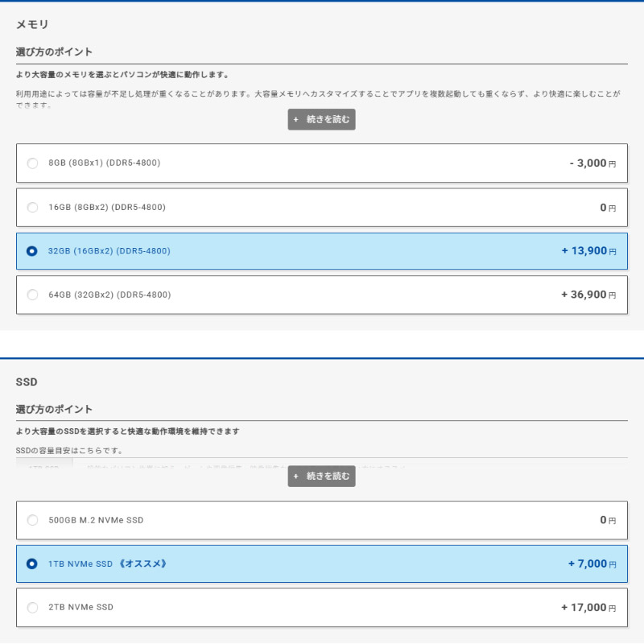Select the 500GB M.2 NVMe SSD radio button
The image size is (644, 644).
pos(32,520)
